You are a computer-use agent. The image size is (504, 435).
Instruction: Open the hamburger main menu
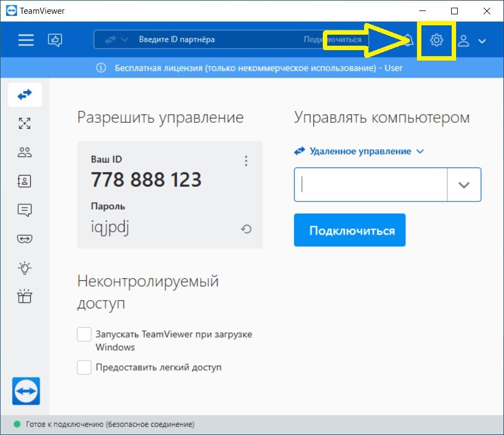tap(26, 40)
